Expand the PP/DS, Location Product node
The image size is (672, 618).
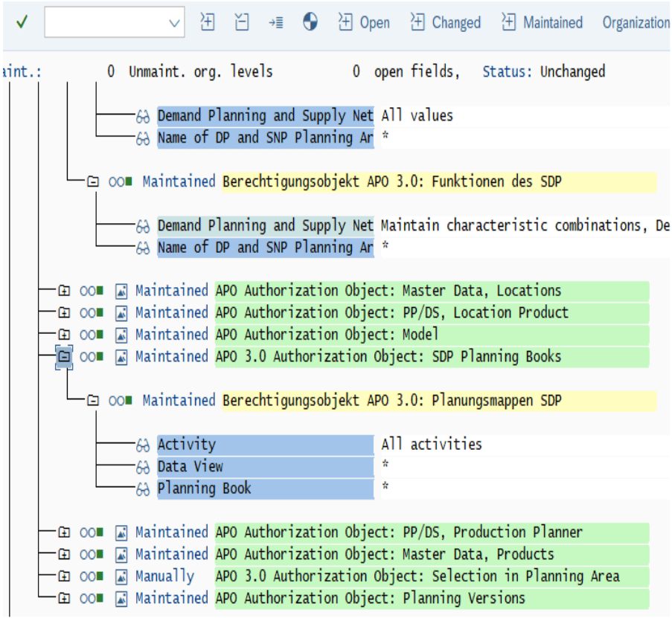coord(64,312)
